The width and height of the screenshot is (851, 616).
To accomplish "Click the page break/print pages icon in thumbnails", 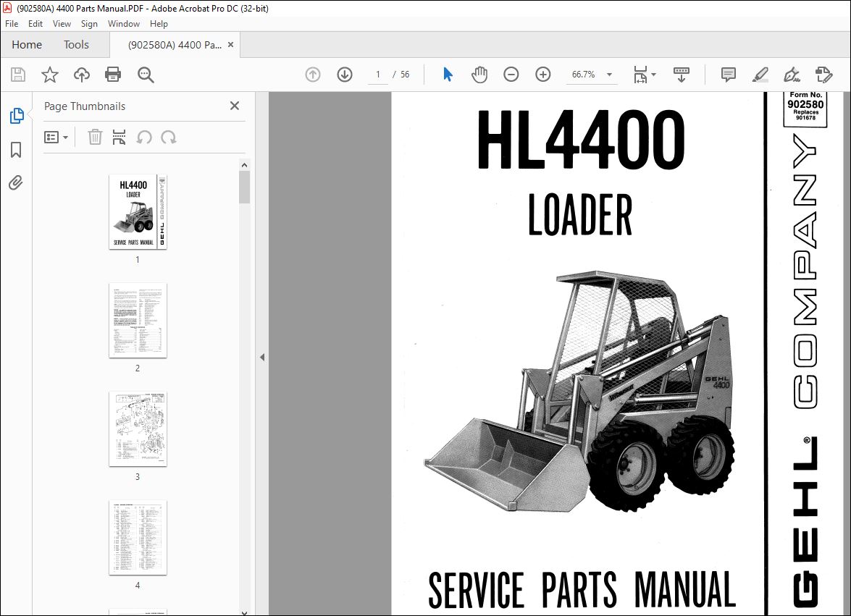I will pos(119,138).
